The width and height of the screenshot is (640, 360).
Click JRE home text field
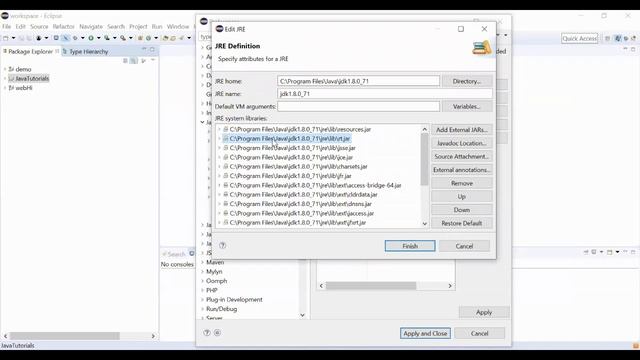[358, 81]
